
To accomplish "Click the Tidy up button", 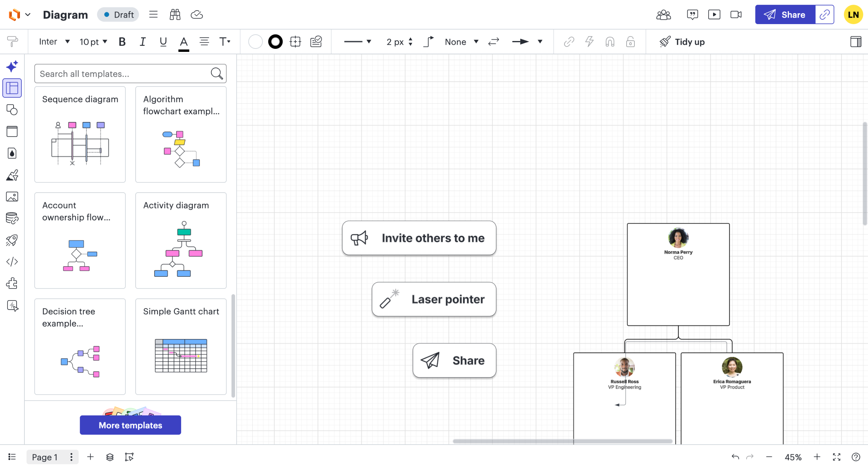I will pos(682,42).
